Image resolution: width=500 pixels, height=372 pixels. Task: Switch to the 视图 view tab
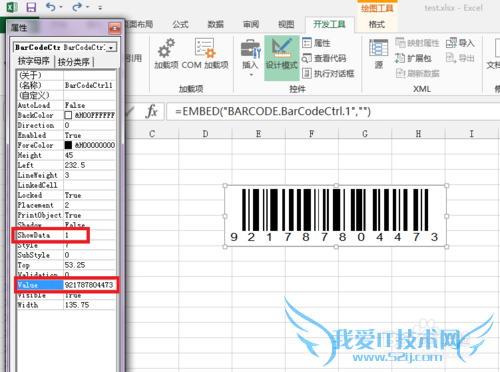[x=286, y=24]
